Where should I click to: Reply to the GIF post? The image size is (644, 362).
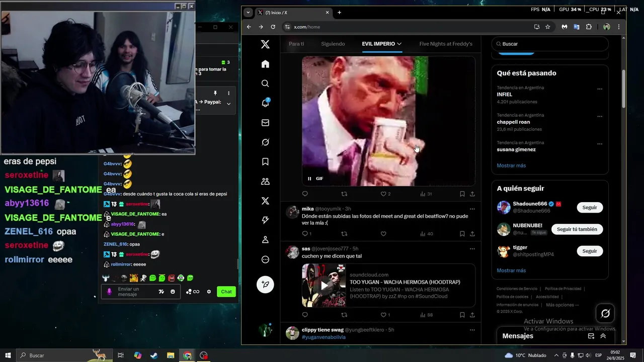pyautogui.click(x=305, y=194)
